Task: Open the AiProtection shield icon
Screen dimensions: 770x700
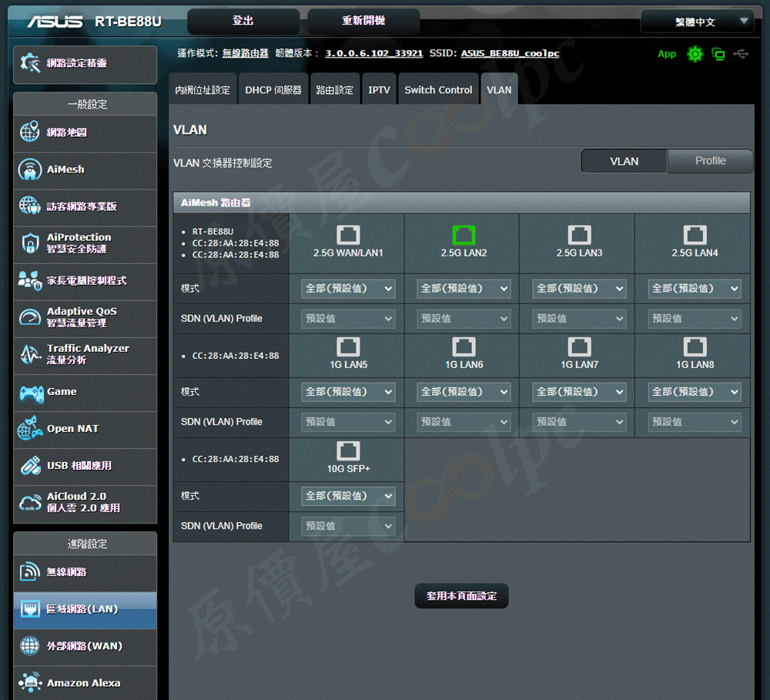Action: (x=30, y=243)
